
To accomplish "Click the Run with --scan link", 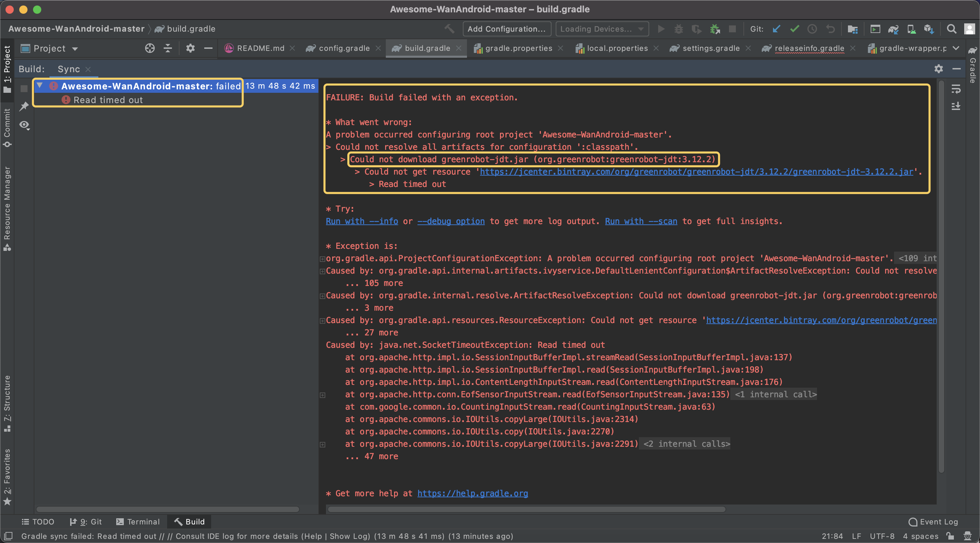I will click(x=641, y=221).
